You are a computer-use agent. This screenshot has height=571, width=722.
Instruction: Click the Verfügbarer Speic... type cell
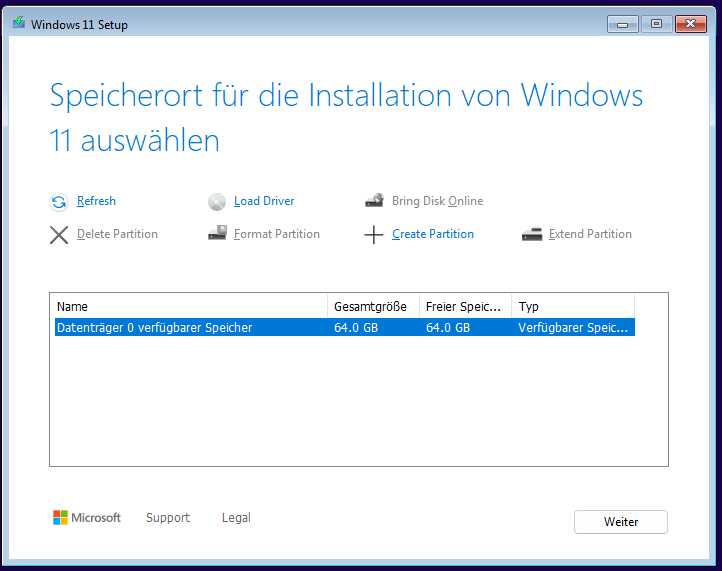tap(573, 327)
